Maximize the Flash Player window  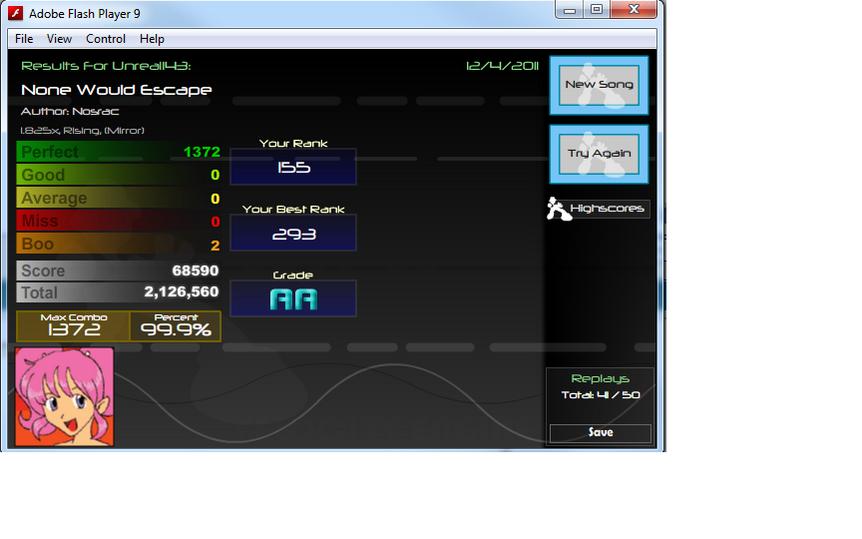point(596,9)
